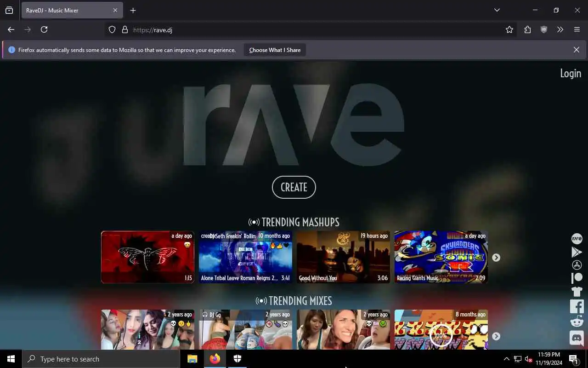The image size is (588, 368).
Task: Open the 8 months ago mix thumbnail
Action: coord(441,329)
